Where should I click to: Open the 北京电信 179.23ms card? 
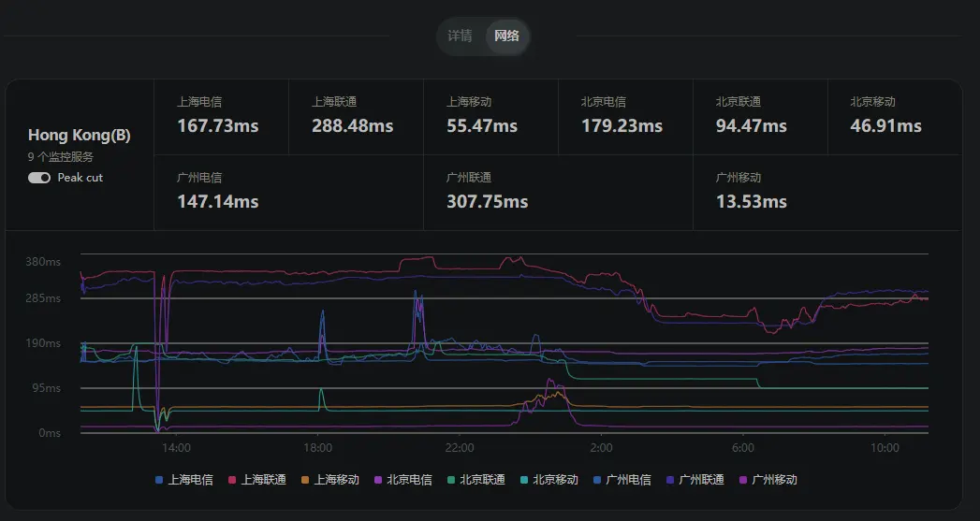625,116
